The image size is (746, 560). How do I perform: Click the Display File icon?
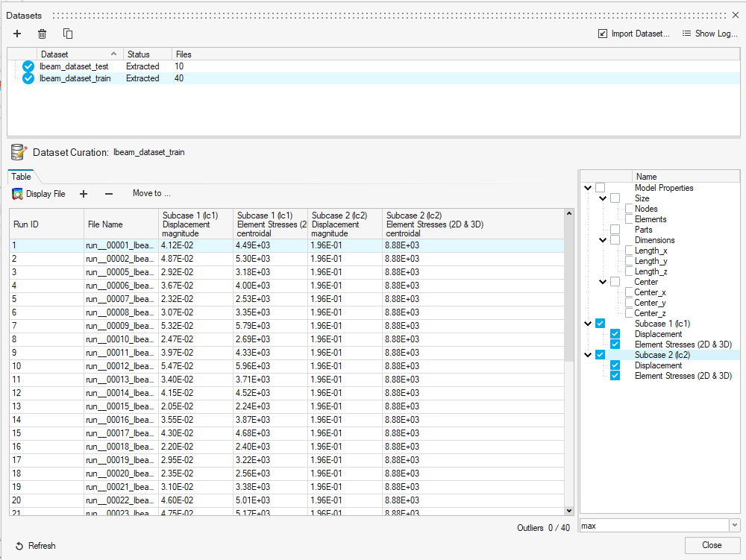pyautogui.click(x=18, y=194)
